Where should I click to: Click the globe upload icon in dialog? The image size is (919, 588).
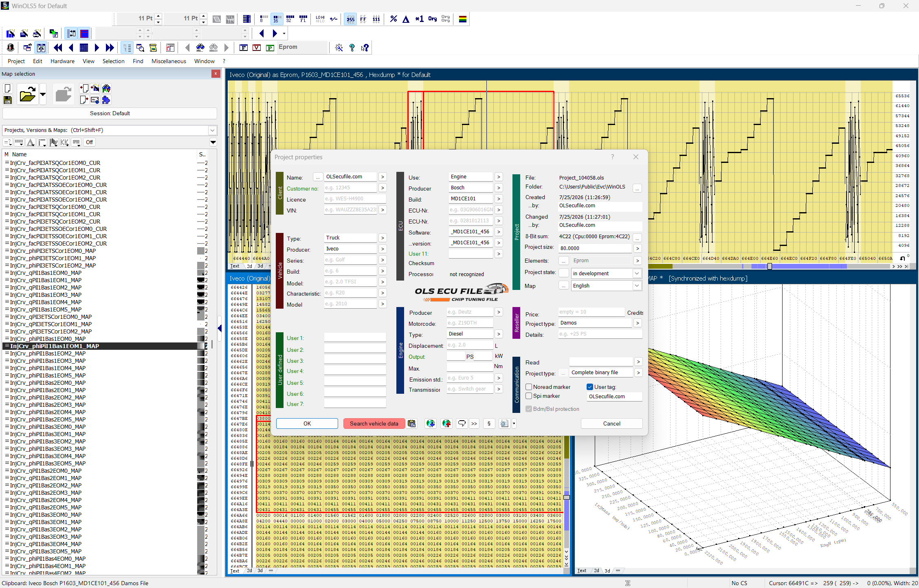[446, 423]
